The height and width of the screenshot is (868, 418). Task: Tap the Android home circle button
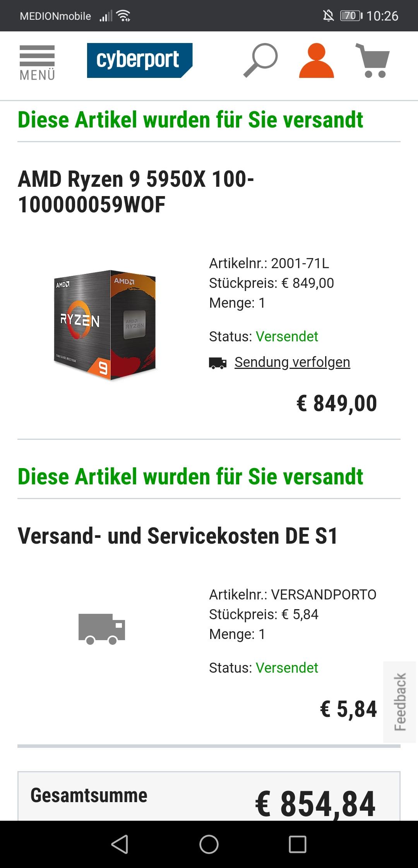tap(209, 844)
